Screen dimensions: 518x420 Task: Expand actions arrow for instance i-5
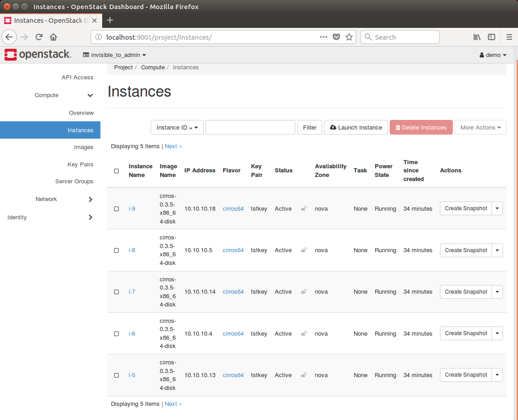pyautogui.click(x=497, y=375)
